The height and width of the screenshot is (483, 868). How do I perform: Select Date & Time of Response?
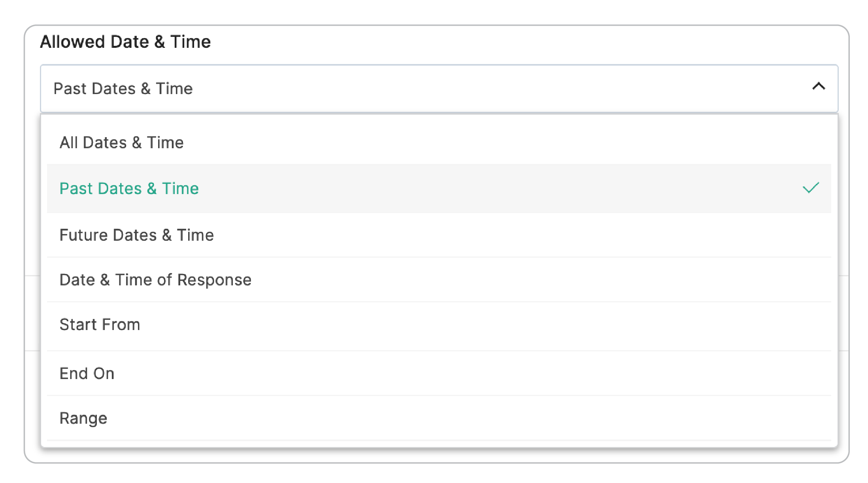click(x=155, y=280)
